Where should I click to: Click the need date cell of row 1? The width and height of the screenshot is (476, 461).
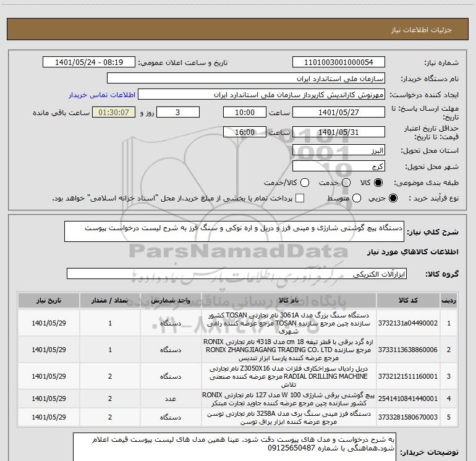pyautogui.click(x=49, y=323)
